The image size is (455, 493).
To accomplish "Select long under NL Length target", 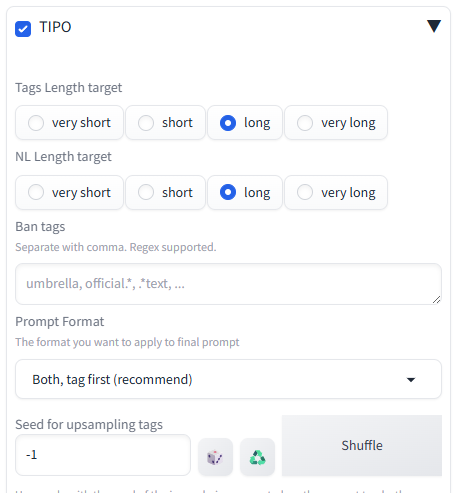I will (245, 192).
